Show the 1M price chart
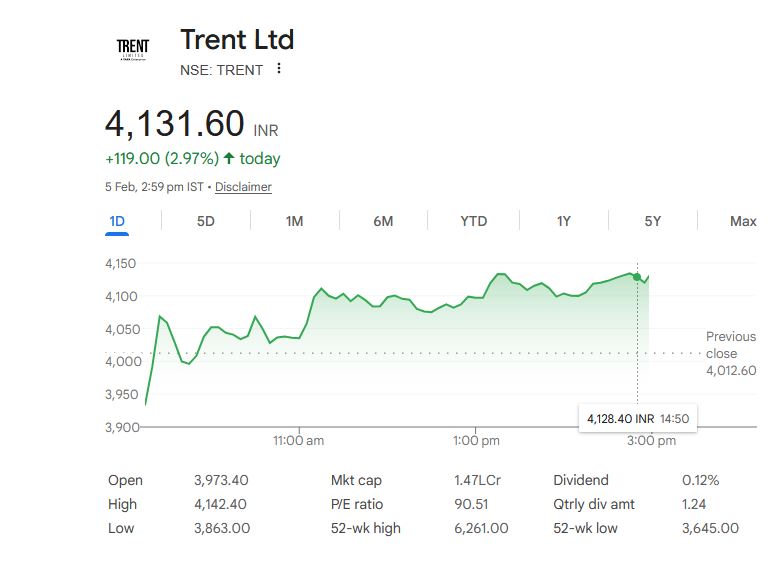The image size is (772, 576). pyautogui.click(x=294, y=221)
